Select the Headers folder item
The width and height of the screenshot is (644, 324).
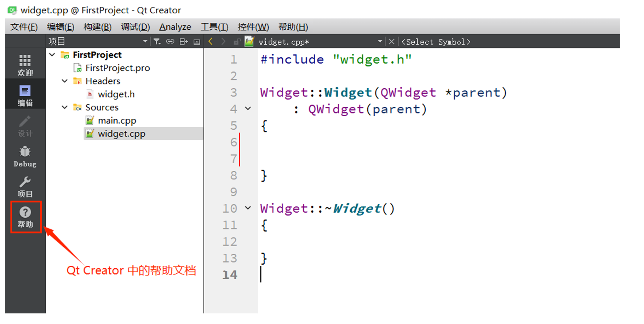tap(103, 81)
